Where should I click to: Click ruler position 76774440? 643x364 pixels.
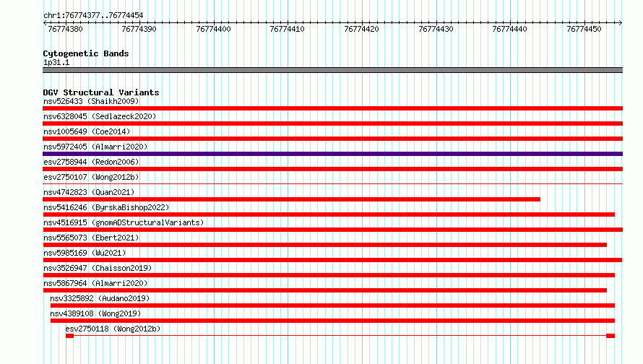[509, 29]
